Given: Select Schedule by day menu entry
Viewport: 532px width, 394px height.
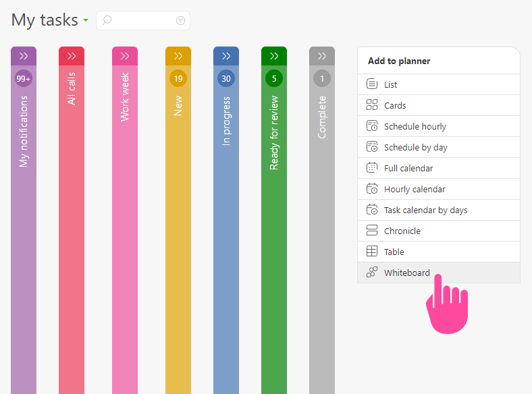Looking at the screenshot, I should pyautogui.click(x=415, y=147).
